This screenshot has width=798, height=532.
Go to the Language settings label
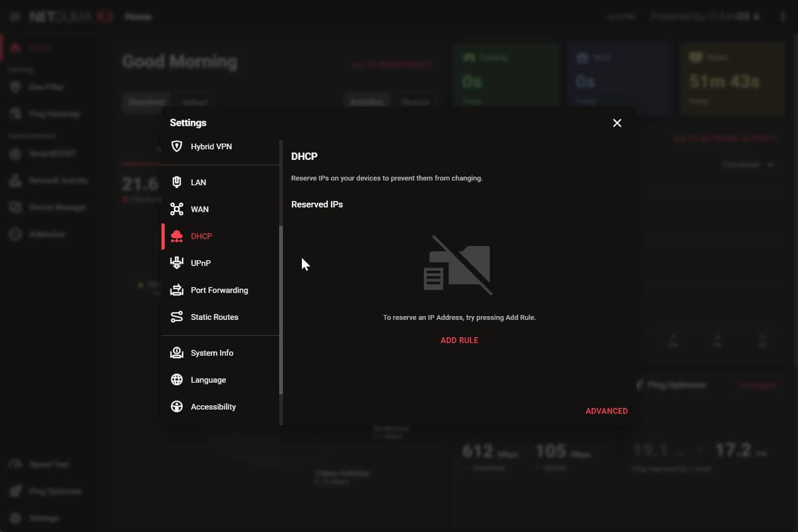(x=208, y=379)
